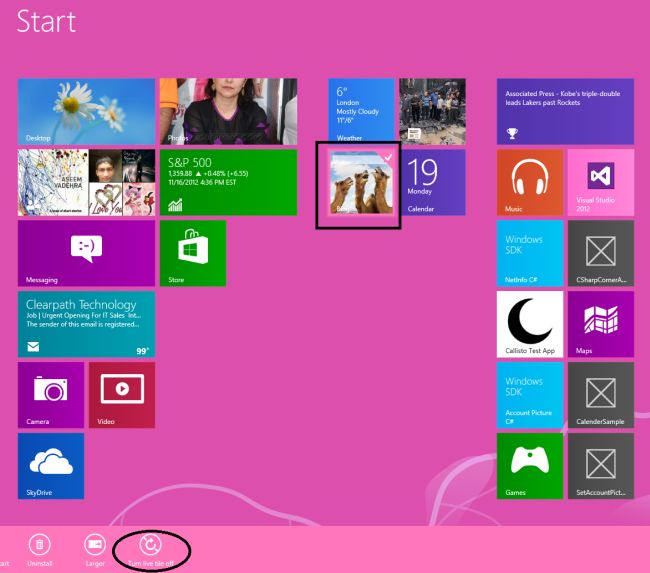650x573 pixels.
Task: Launch the Games tile
Action: [530, 466]
